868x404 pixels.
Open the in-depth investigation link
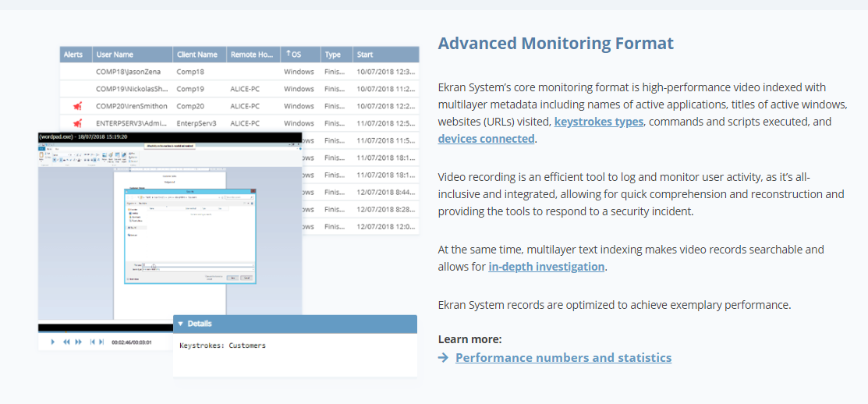tap(547, 266)
